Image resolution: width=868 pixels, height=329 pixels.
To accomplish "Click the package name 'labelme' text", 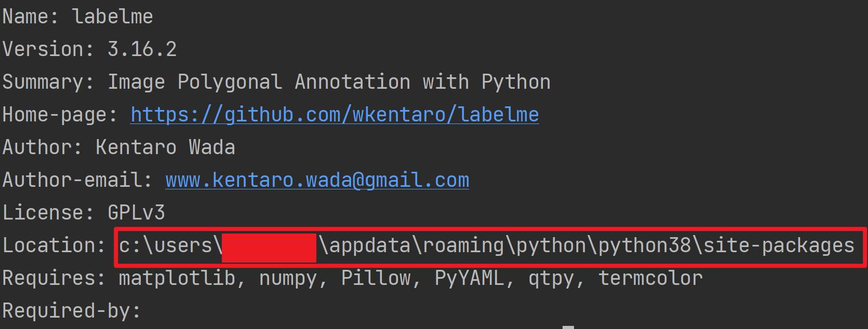I will pos(113,17).
